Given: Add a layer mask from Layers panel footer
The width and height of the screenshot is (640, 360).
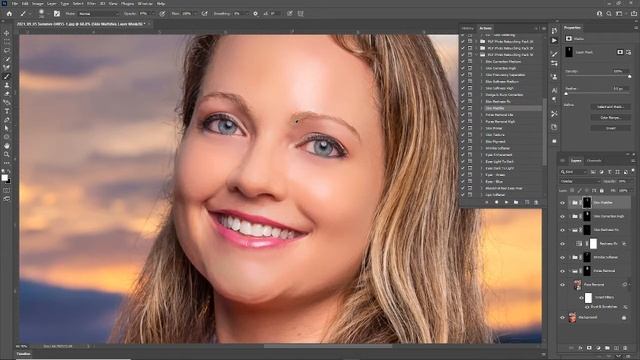Looking at the screenshot, I should point(589,348).
